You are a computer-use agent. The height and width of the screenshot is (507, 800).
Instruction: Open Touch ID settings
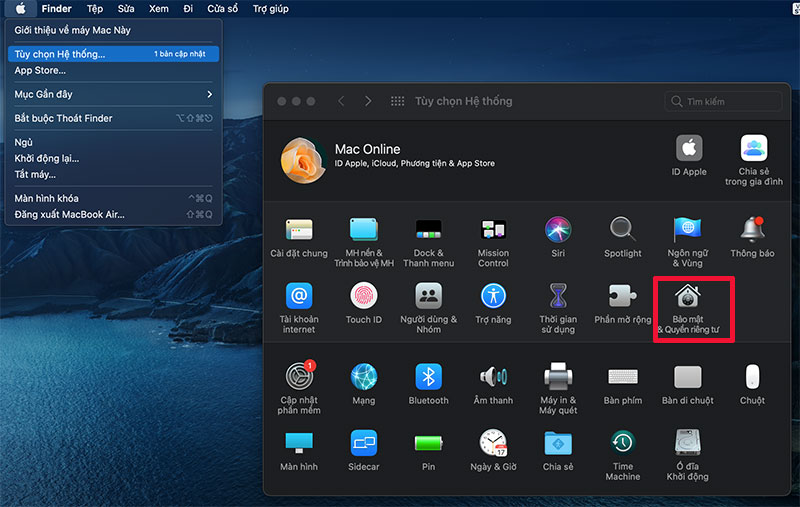tap(364, 303)
